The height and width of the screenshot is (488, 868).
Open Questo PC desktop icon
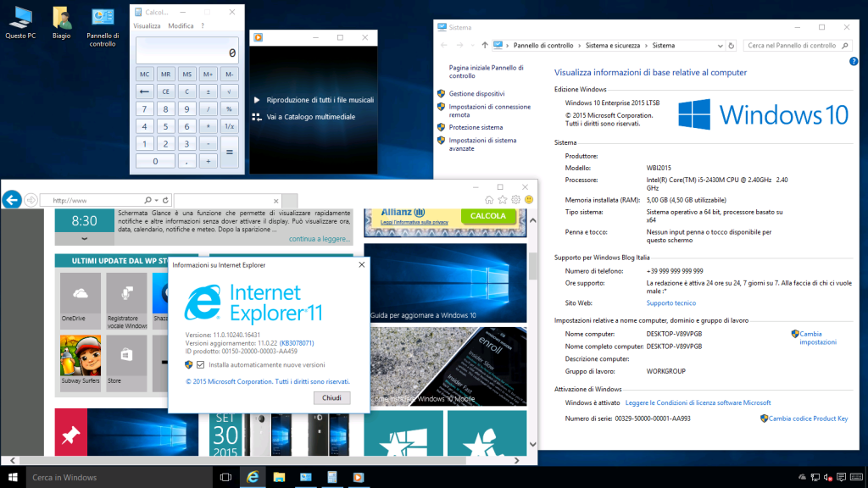(x=20, y=23)
